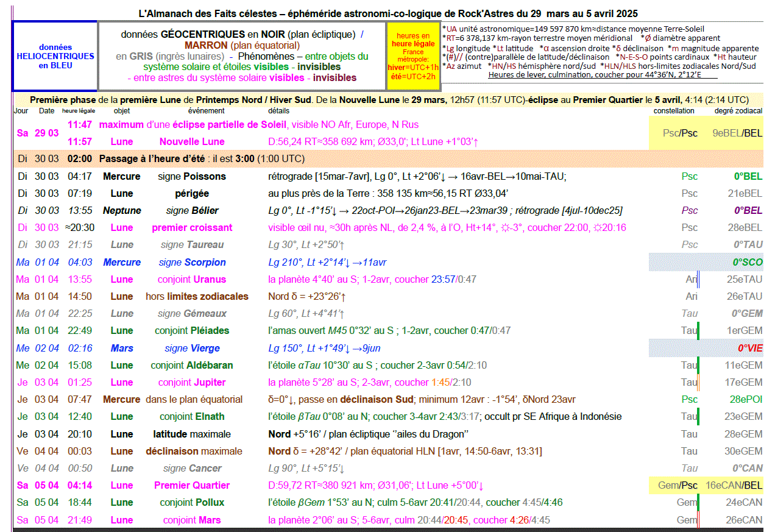Click the 'constellation' column header
The image size is (775, 532).
click(x=674, y=111)
